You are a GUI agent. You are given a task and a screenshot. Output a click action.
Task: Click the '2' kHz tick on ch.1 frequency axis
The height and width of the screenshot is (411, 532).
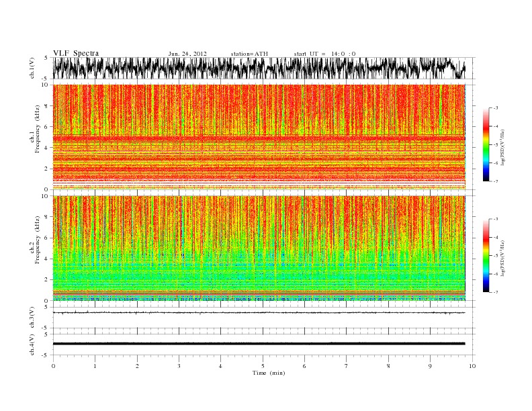(46, 169)
